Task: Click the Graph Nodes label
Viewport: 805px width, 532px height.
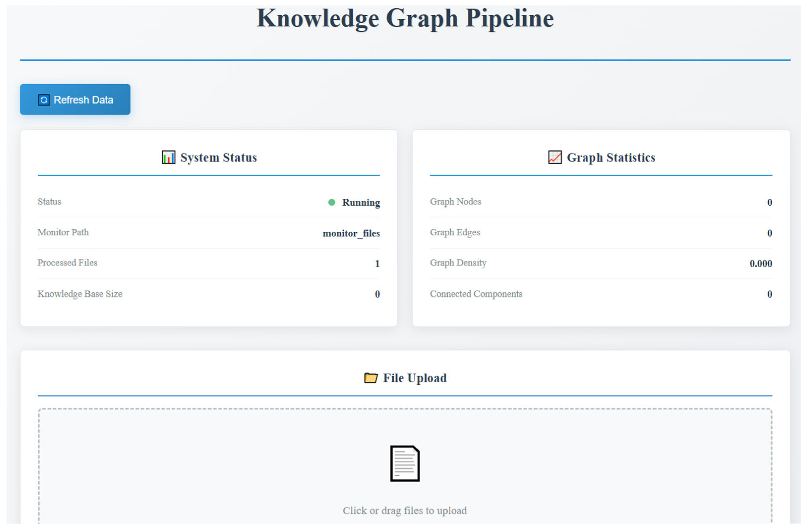Action: 455,202
